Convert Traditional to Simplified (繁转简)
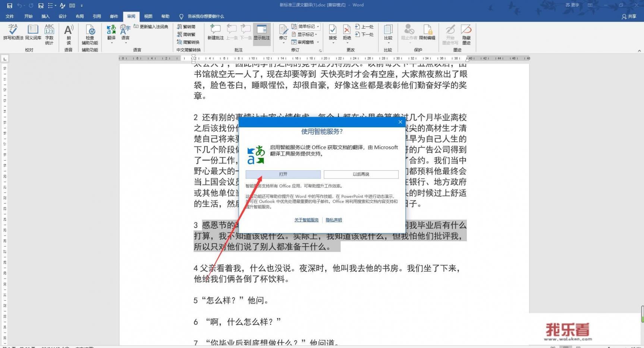This screenshot has height=348, width=644. tap(186, 27)
